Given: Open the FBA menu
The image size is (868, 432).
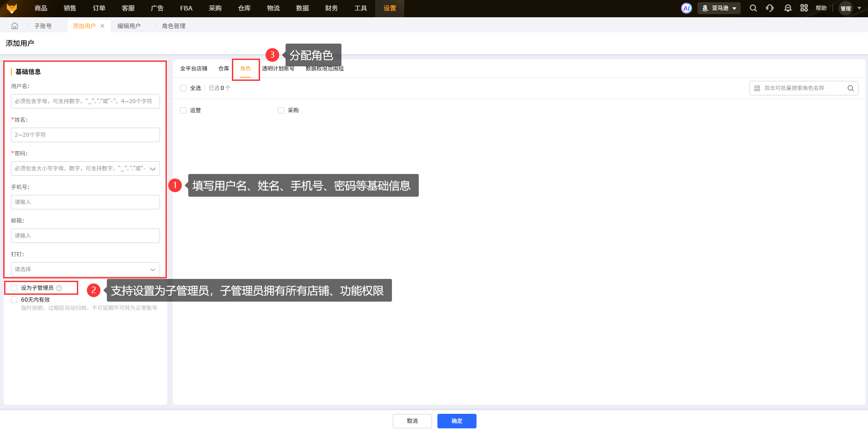Looking at the screenshot, I should pos(186,8).
